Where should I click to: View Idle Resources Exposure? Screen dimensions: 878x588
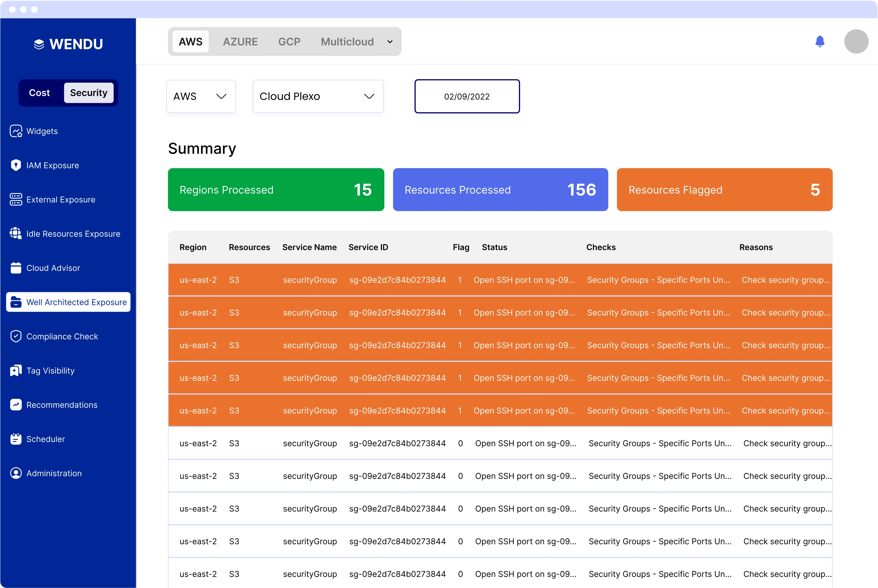73,233
